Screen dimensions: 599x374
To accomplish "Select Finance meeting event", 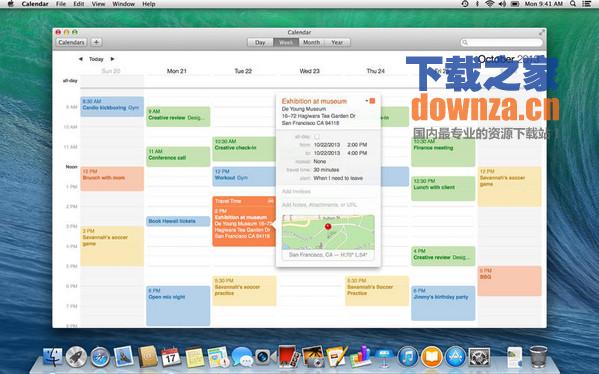I will coord(443,152).
